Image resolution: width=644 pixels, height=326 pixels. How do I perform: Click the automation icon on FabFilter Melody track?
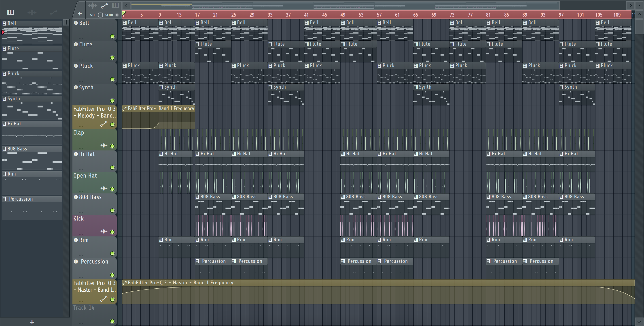pyautogui.click(x=104, y=124)
